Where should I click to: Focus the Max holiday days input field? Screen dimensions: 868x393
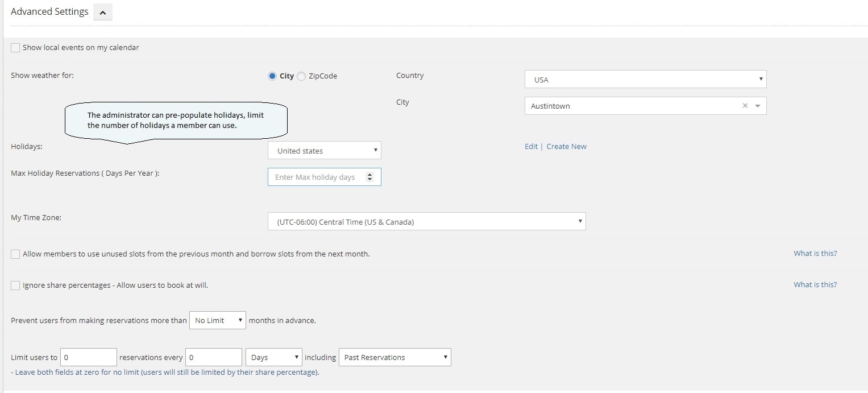pos(315,177)
